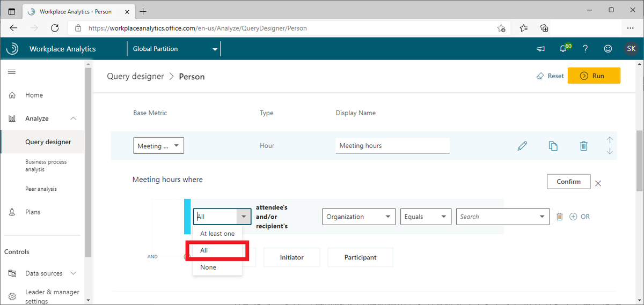Move metric up with arrow
The image size is (644, 305).
(x=610, y=140)
